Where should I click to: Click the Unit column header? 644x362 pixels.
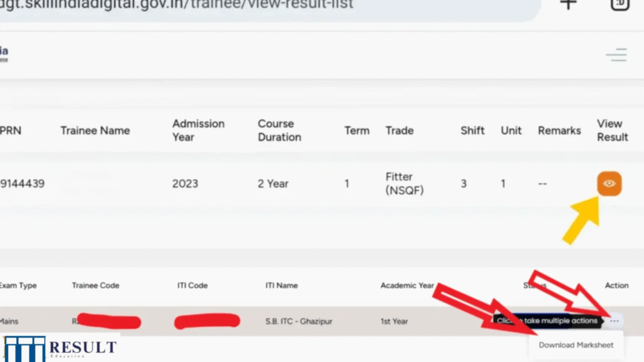coord(511,131)
